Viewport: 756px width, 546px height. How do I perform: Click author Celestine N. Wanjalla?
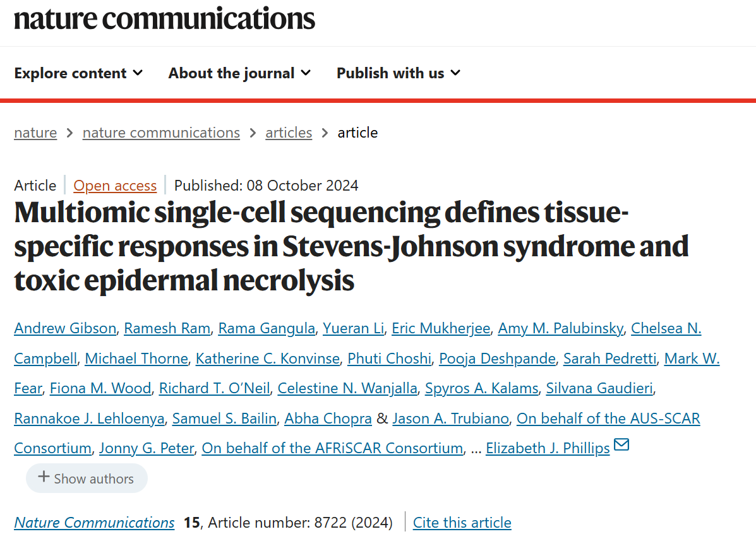tap(347, 388)
